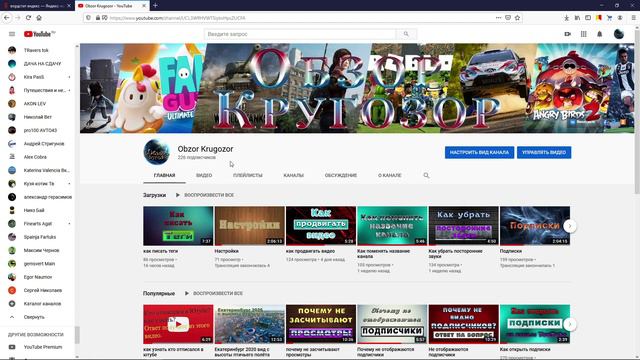Screen dimensions: 640x360
Task: Open the 'Настройки' stream thumbnail
Action: (249, 226)
